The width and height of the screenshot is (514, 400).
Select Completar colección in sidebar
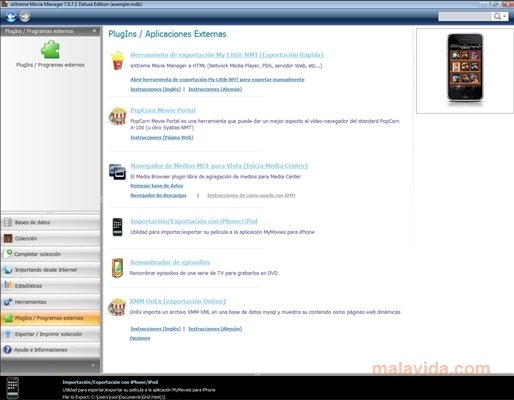pyautogui.click(x=50, y=254)
